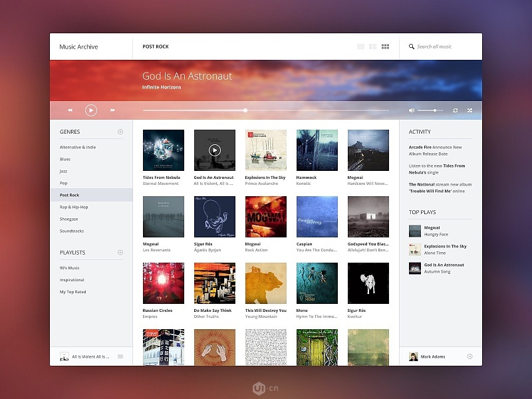Screen dimensions: 532x399
Task: Select Post Rock genre
Action: pos(91,195)
